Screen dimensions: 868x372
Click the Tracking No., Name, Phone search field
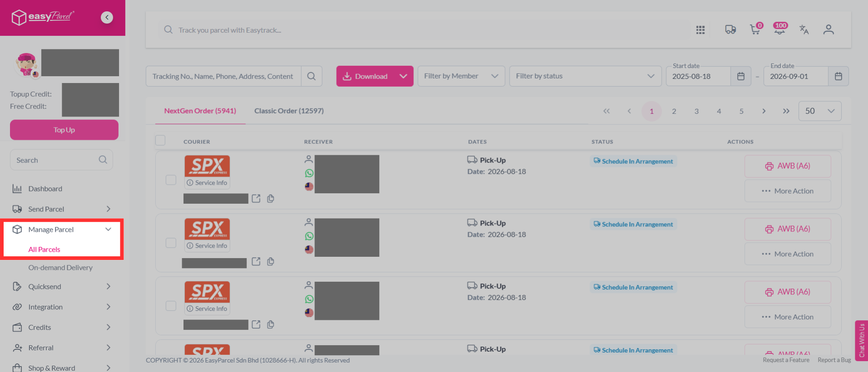(223, 76)
